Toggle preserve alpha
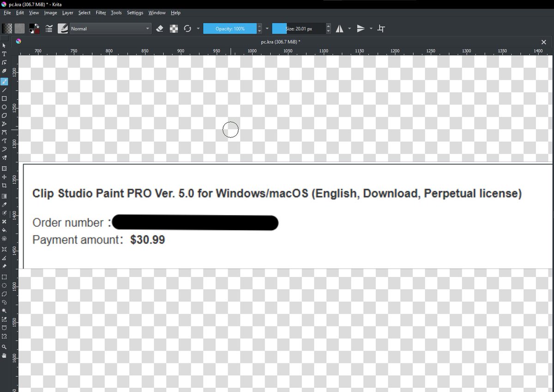Image resolution: width=554 pixels, height=392 pixels. pos(174,29)
